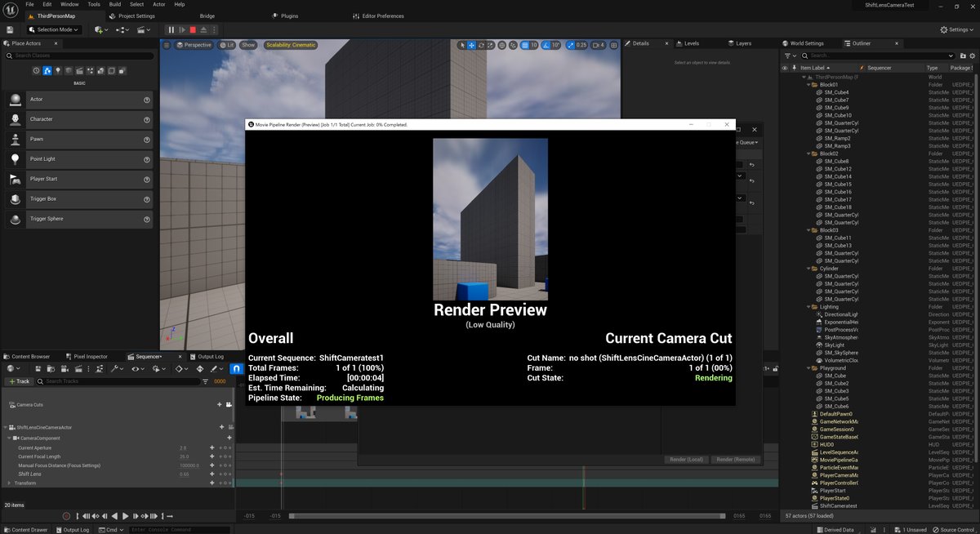The image size is (980, 534).
Task: Expand the Transform track in Sequencer
Action: [x=9, y=483]
